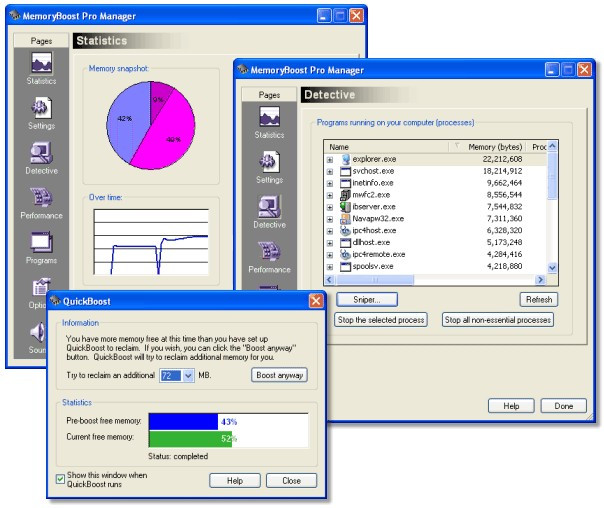
Task: Open the reclaim MB dropdown arrow
Action: point(188,375)
